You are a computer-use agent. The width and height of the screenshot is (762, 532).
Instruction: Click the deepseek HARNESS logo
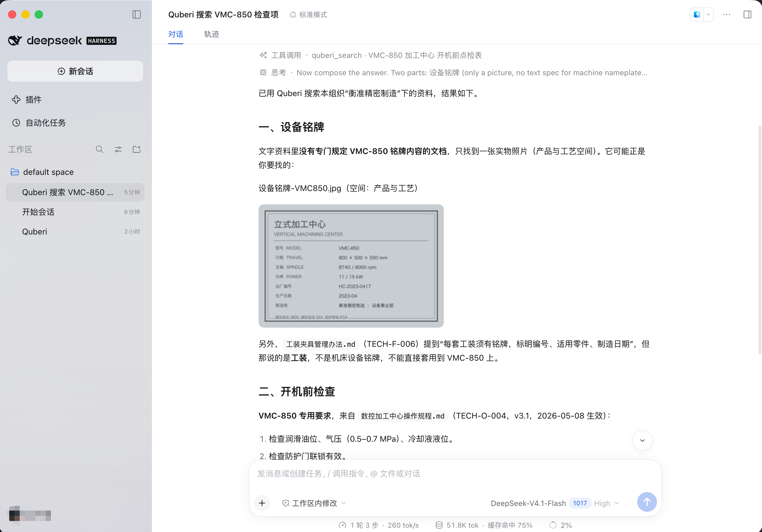63,41
